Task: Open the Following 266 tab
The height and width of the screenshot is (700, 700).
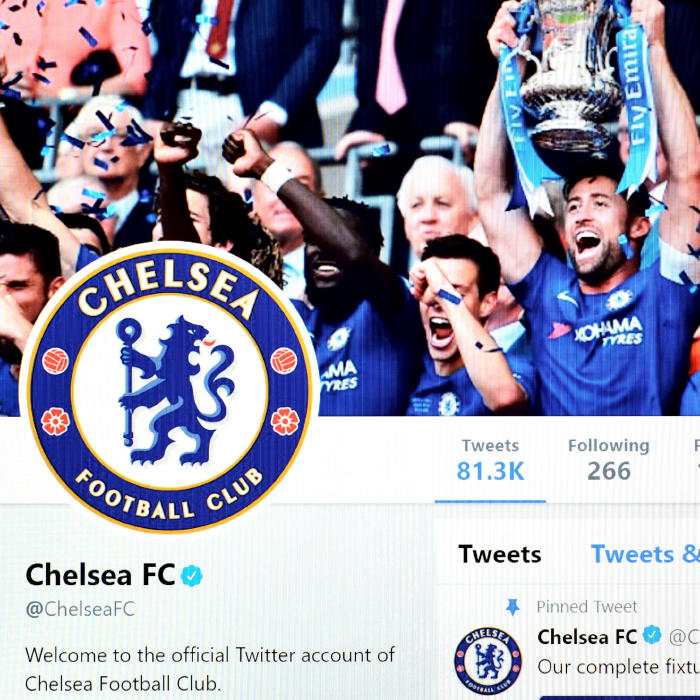Action: pyautogui.click(x=608, y=461)
